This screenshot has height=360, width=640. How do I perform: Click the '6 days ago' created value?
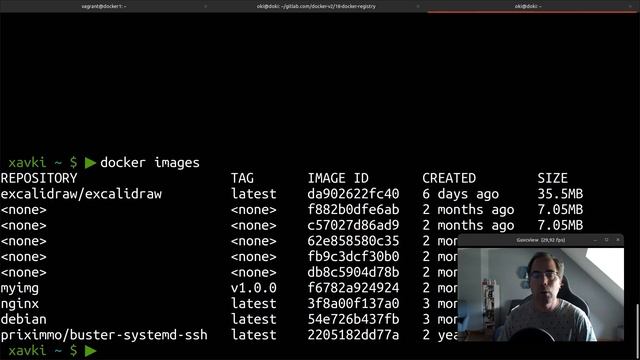[x=460, y=194]
